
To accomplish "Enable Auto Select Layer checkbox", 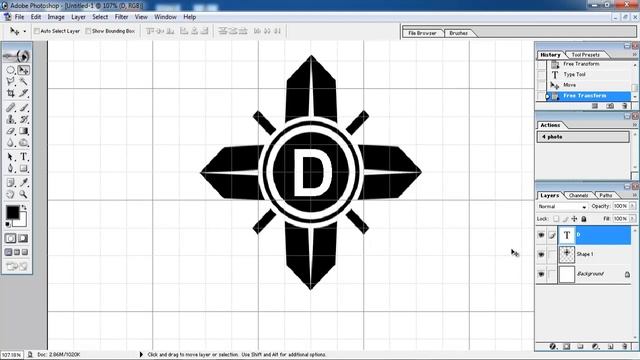I will [x=37, y=31].
